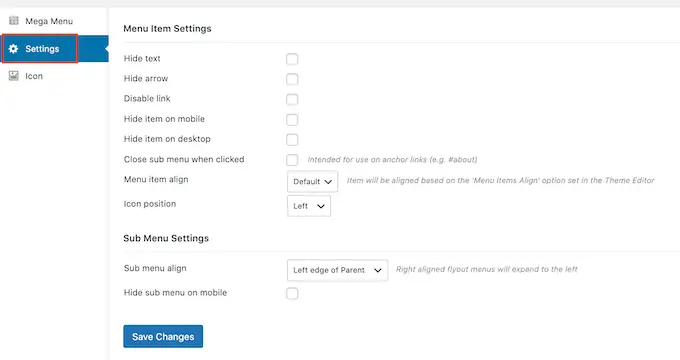This screenshot has width=680, height=360.
Task: Tick Hide item on mobile checkbox
Action: (x=292, y=119)
